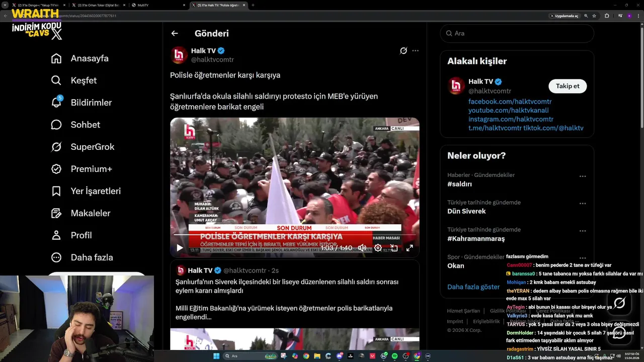Open browser extensions puzzle icon

[x=607, y=16]
